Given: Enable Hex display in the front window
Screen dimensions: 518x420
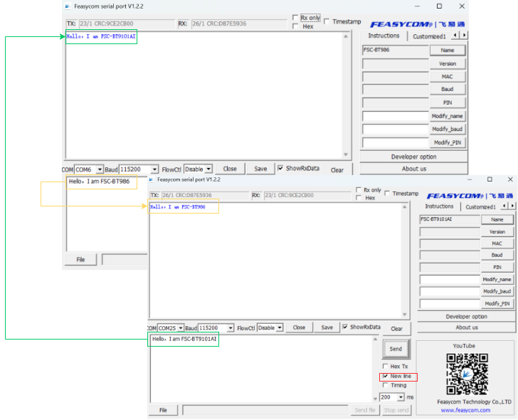Looking at the screenshot, I should tap(359, 198).
